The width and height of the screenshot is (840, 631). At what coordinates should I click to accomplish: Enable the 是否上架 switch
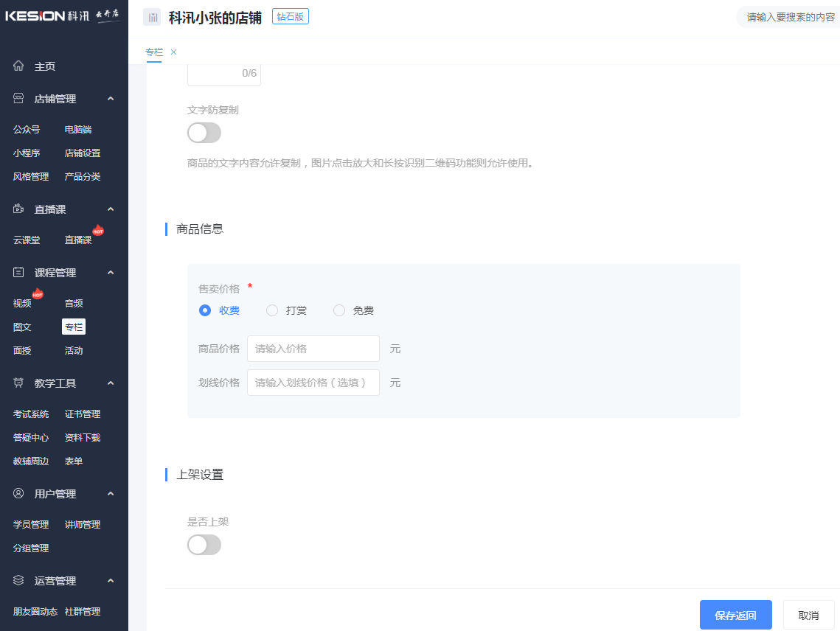(x=204, y=545)
